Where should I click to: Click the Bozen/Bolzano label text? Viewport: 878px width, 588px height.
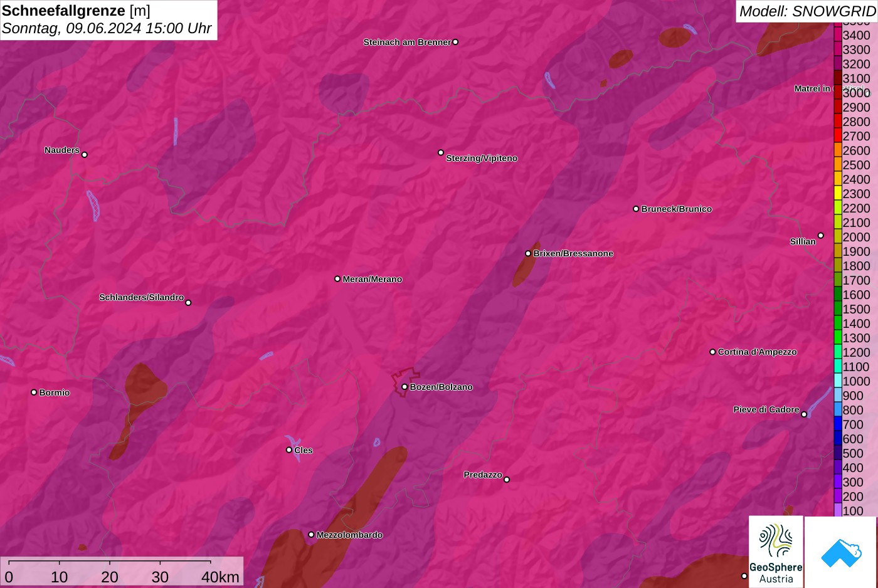coord(442,387)
